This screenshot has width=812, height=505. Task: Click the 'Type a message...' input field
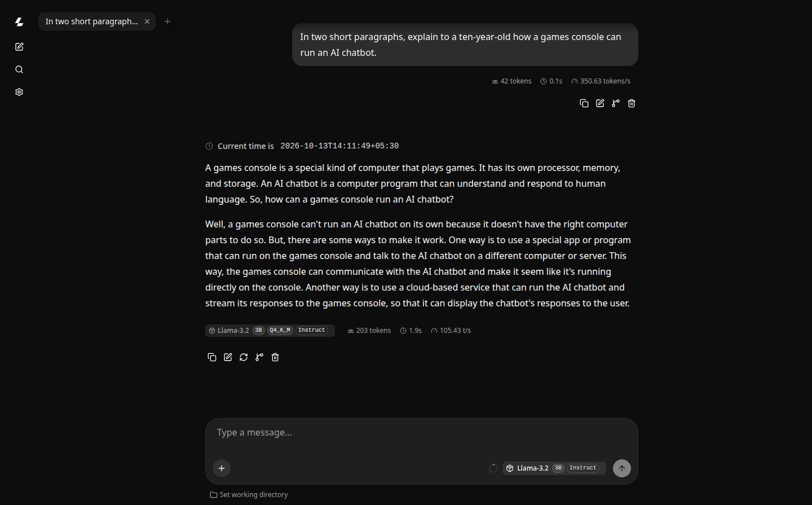pyautogui.click(x=421, y=433)
